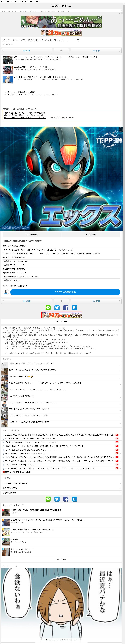Share via upper LINE icon
This screenshot has height=644, width=125.
48,308
